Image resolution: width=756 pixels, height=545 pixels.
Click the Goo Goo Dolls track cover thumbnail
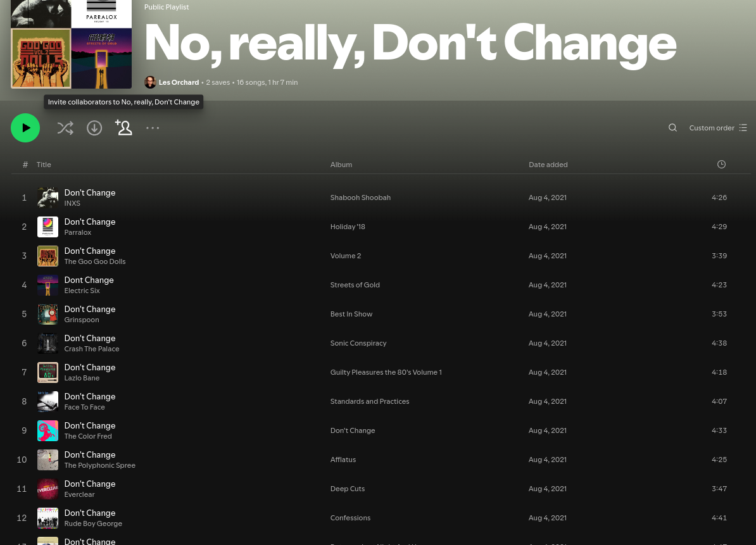(47, 256)
